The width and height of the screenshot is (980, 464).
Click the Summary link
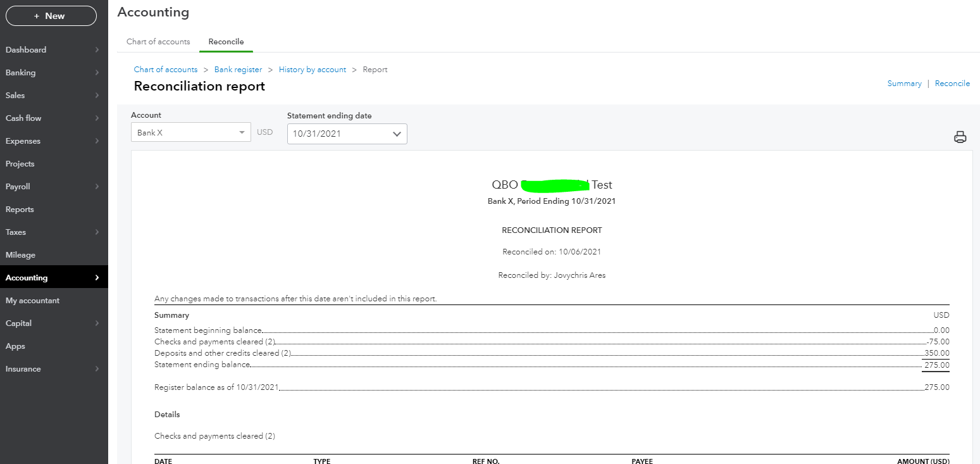click(x=904, y=84)
